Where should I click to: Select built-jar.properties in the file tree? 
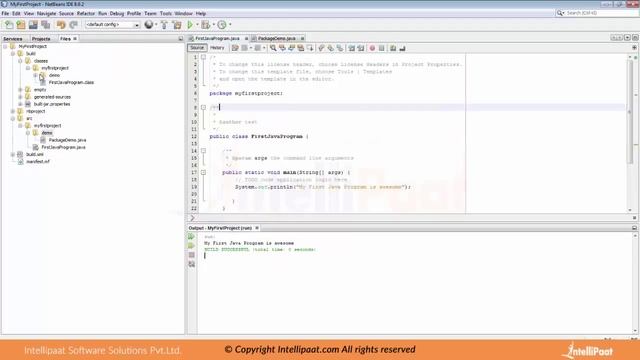point(52,104)
